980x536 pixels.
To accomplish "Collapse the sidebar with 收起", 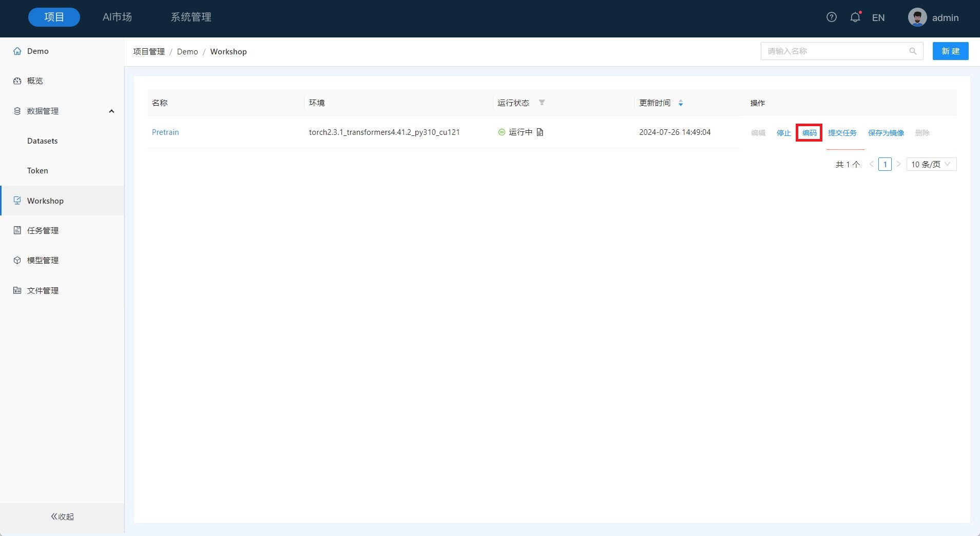I will pos(62,517).
